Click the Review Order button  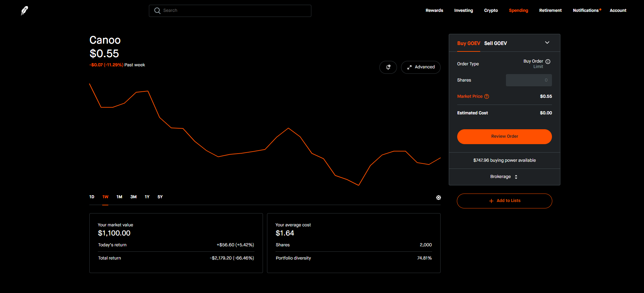[504, 137]
